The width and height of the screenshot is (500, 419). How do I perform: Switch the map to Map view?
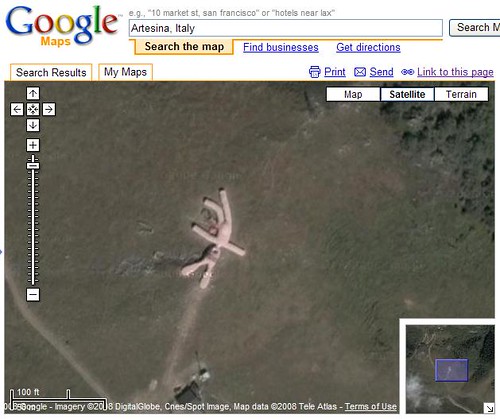(353, 94)
